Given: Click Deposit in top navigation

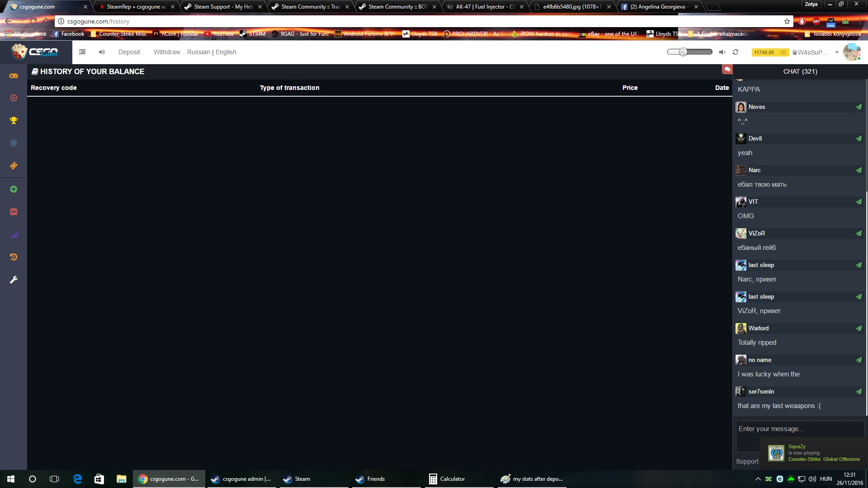Looking at the screenshot, I should 129,52.
